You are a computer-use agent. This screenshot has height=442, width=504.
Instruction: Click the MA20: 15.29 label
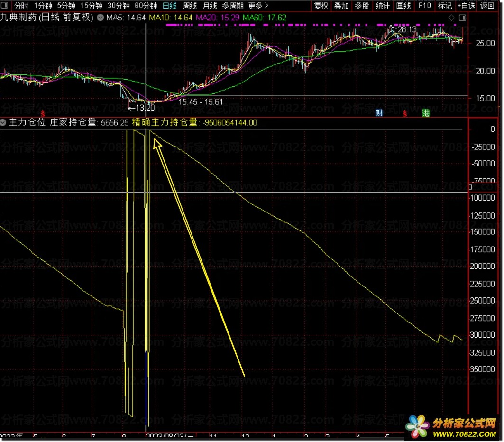pos(218,18)
